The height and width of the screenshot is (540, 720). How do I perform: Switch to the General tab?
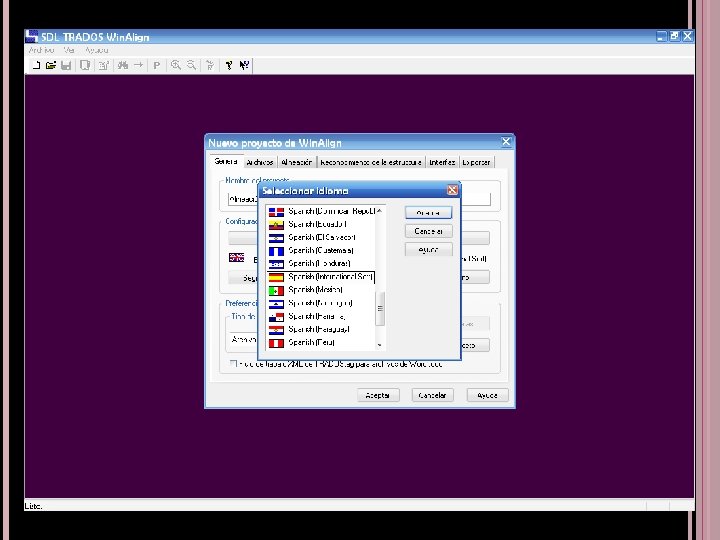coord(225,161)
